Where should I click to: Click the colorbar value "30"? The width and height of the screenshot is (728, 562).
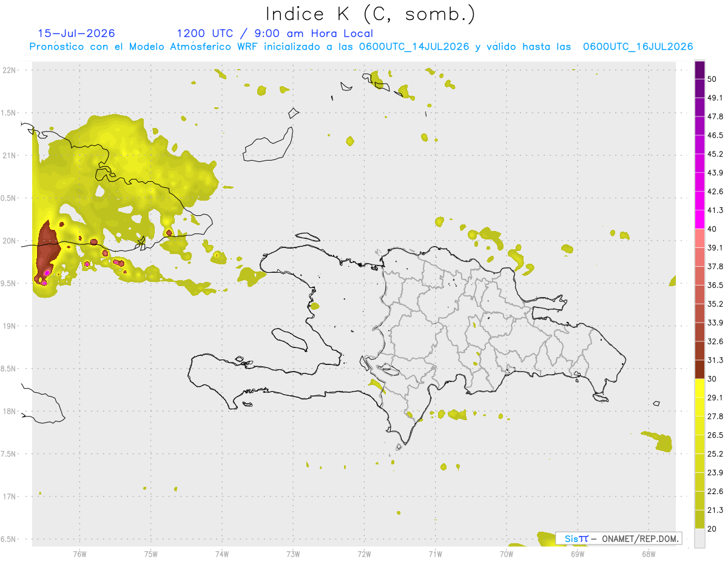pos(712,379)
